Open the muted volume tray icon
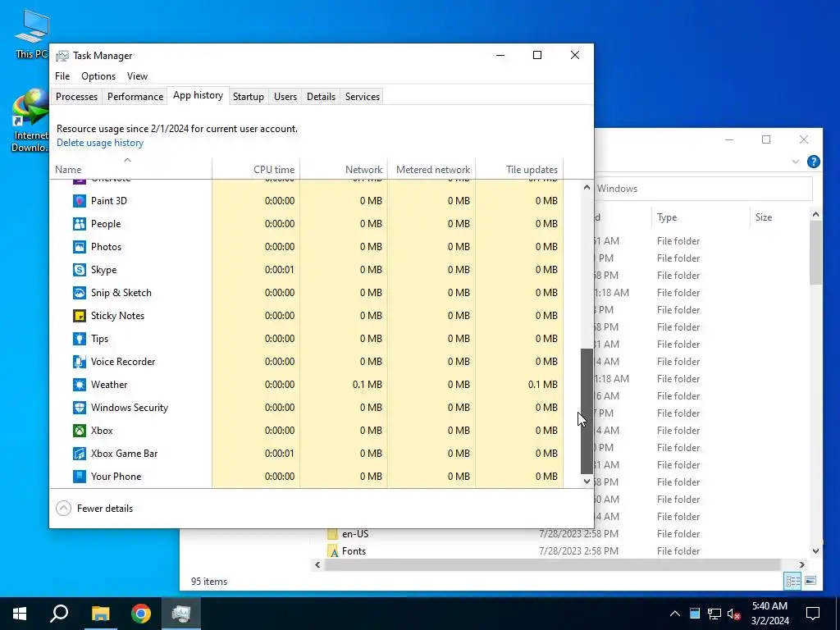The image size is (840, 630). point(734,614)
